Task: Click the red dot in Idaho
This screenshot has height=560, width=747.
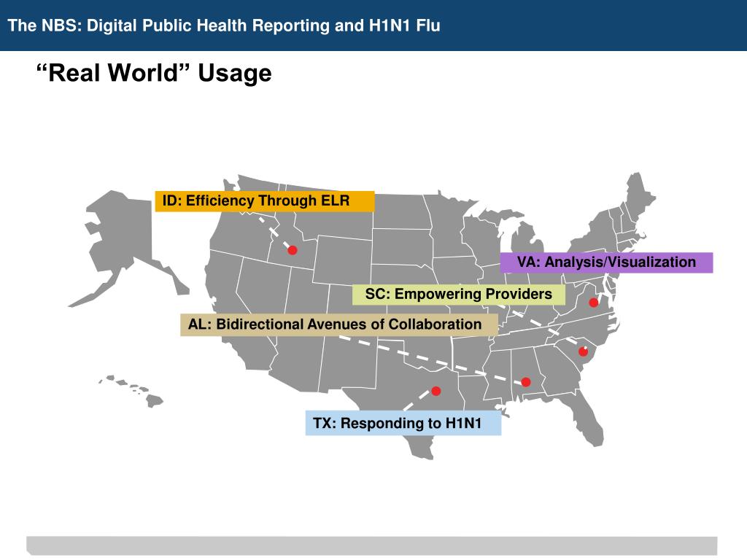Action: click(293, 250)
